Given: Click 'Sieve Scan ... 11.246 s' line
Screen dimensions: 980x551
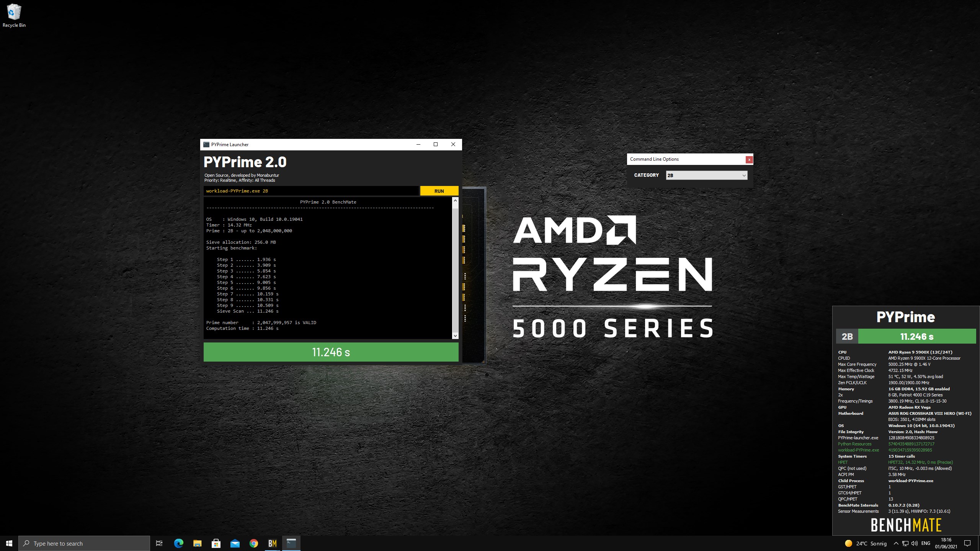Looking at the screenshot, I should pos(248,311).
